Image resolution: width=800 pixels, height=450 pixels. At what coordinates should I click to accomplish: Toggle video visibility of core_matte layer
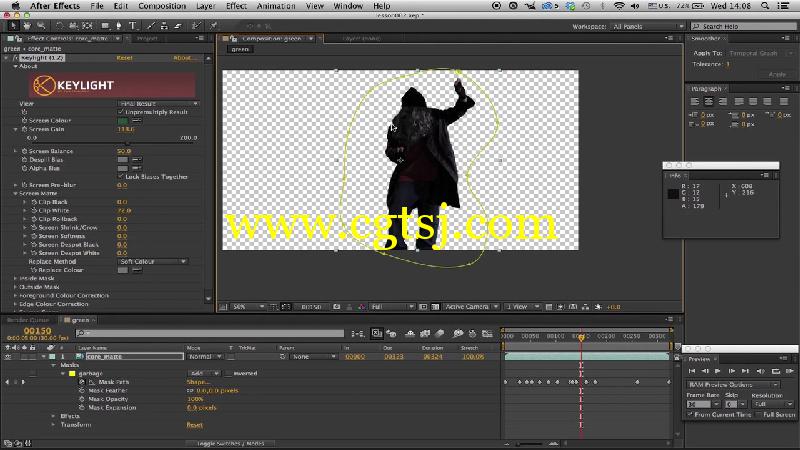(8, 357)
